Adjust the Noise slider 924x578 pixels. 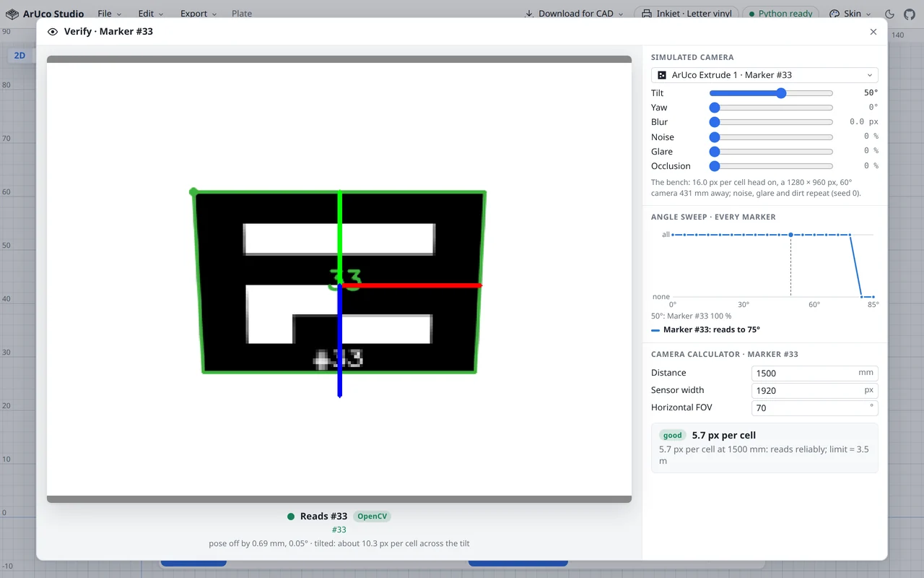771,137
